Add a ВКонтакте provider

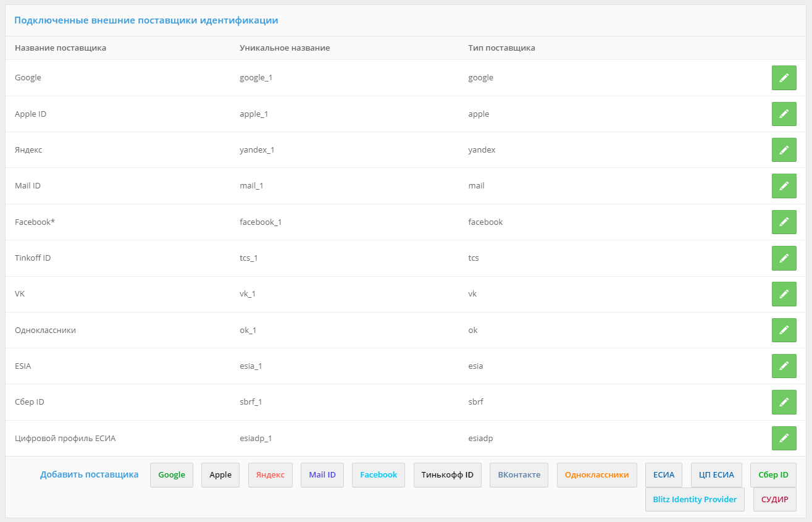pyautogui.click(x=519, y=474)
